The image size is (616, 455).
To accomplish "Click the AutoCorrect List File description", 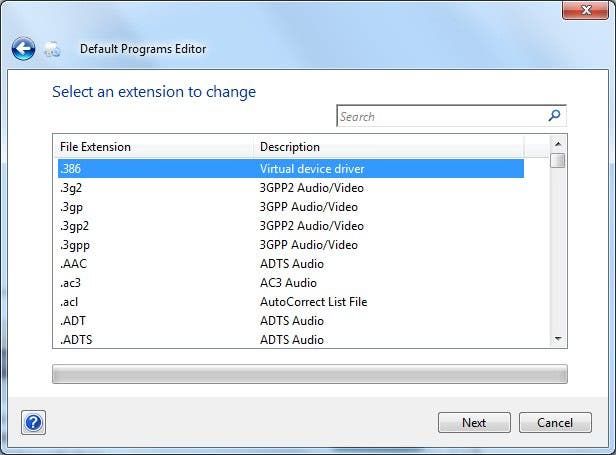I will coord(314,302).
